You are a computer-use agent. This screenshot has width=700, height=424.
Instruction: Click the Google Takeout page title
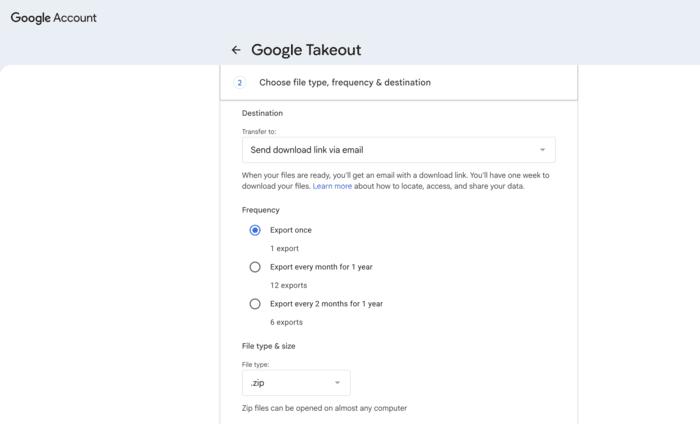(306, 50)
